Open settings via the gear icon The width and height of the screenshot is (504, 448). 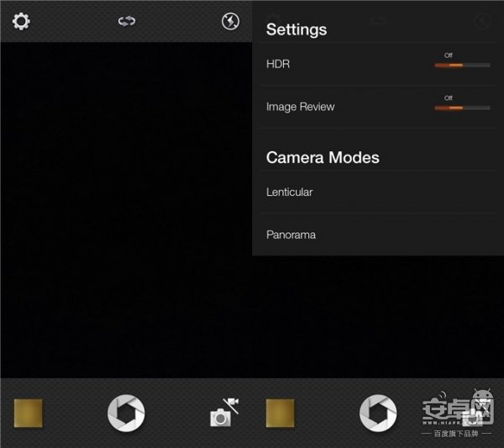click(21, 21)
